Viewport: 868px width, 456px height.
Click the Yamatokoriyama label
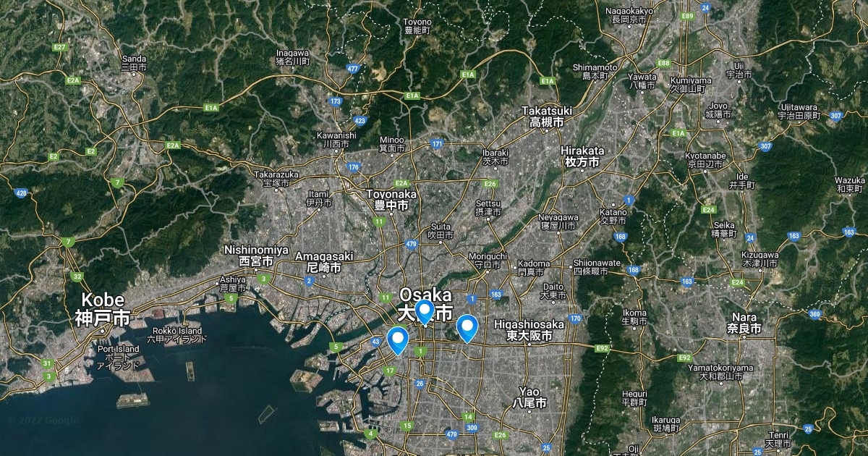point(721,372)
